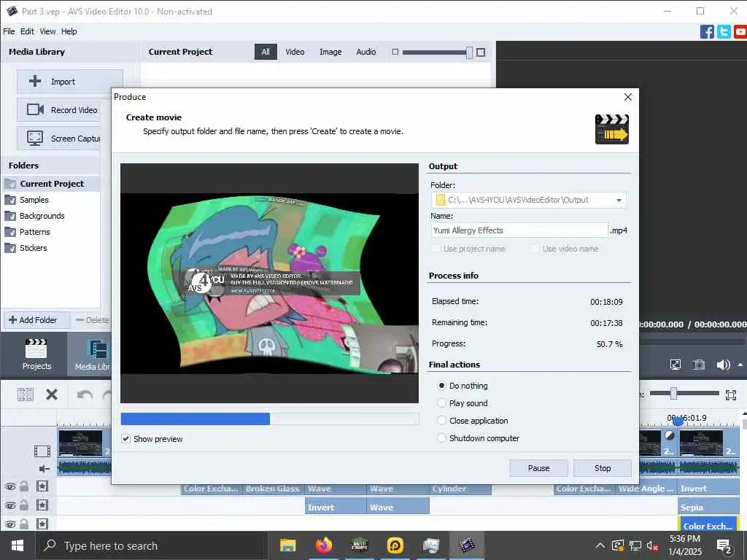Pause the movie creation
The image size is (747, 560).
pyautogui.click(x=539, y=468)
